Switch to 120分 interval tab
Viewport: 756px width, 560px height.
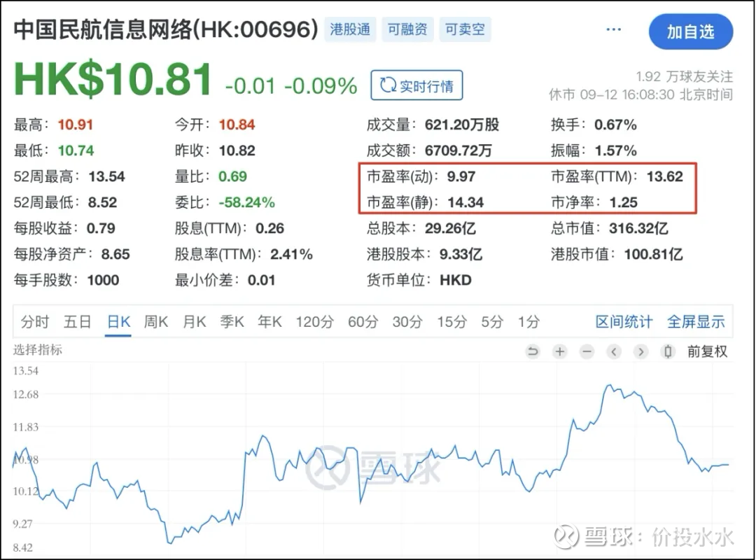click(x=314, y=321)
